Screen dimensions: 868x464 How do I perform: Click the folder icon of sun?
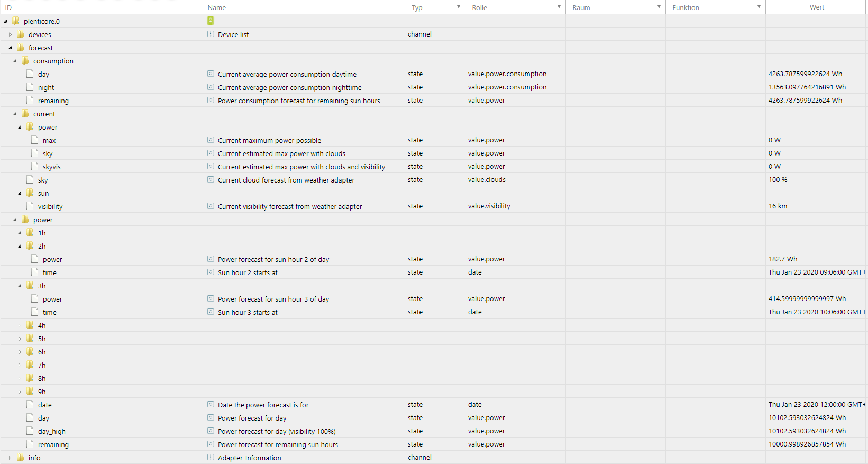point(30,193)
